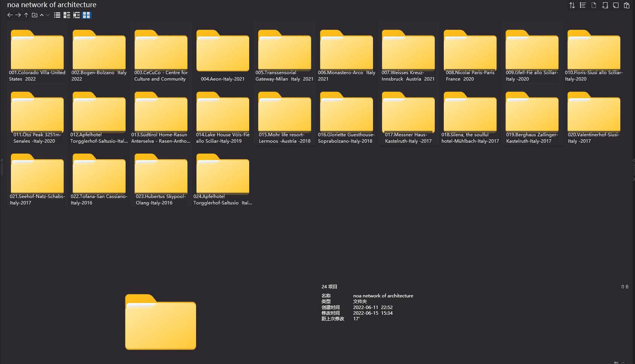Click creation date 2022-06-11 22:52

[x=373, y=308]
